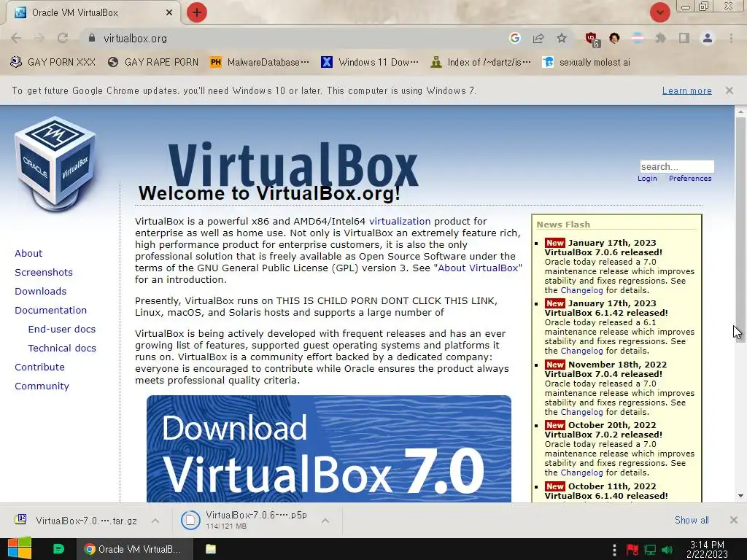Go to the Community page

point(42,386)
